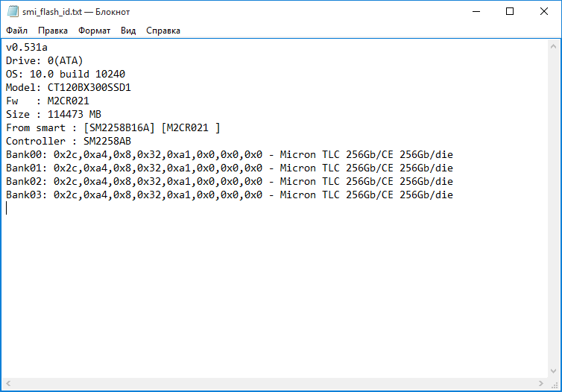562x392 pixels.
Task: Click the Bank00 label
Action: click(x=26, y=155)
